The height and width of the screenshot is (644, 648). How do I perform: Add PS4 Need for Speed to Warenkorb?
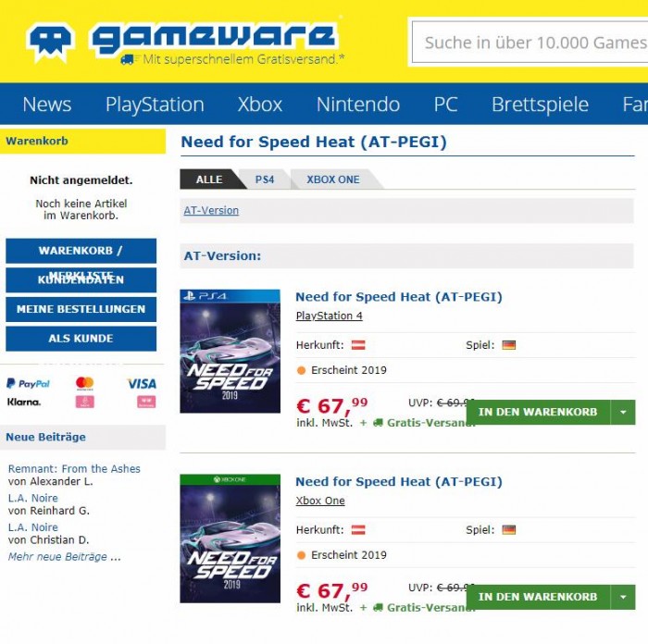pyautogui.click(x=538, y=412)
